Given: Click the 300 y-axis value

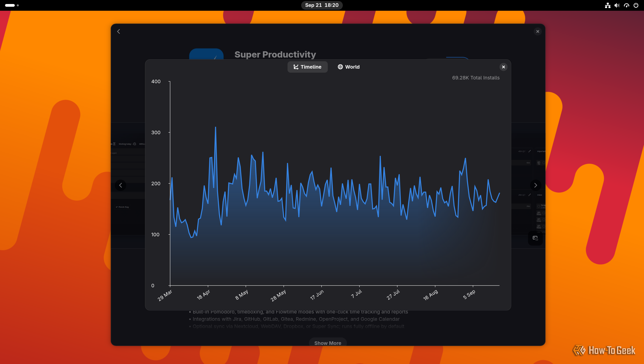Looking at the screenshot, I should point(156,132).
